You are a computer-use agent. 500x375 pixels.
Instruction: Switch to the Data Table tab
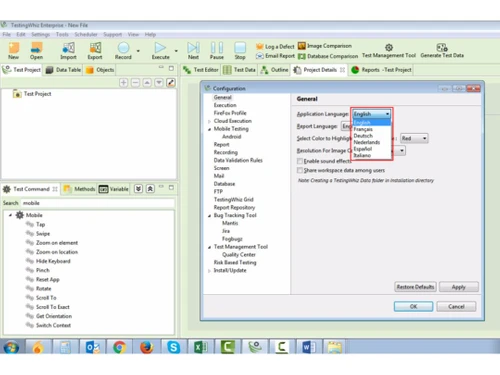(63, 70)
